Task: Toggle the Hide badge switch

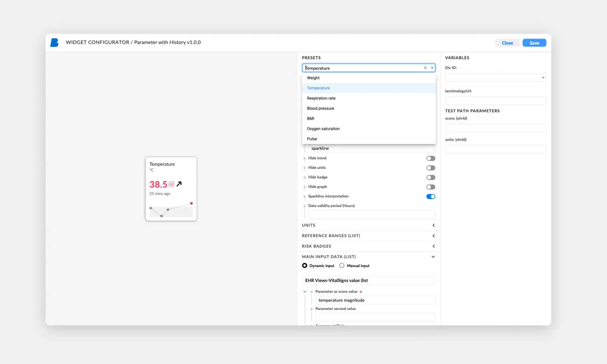Action: pyautogui.click(x=431, y=177)
